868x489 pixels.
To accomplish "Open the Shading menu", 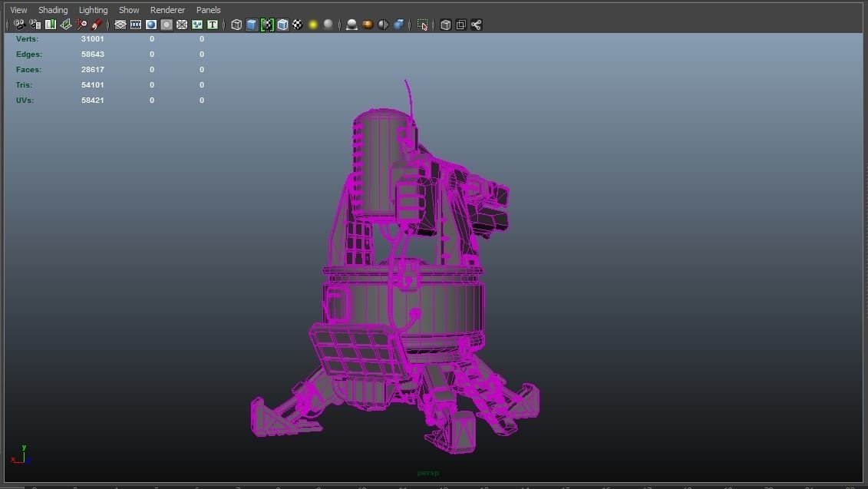I will pyautogui.click(x=52, y=9).
